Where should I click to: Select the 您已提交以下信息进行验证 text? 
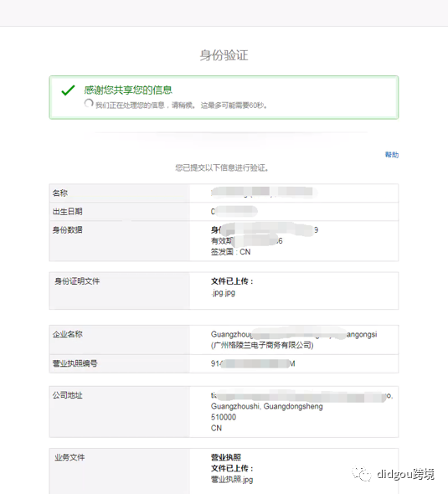222,167
